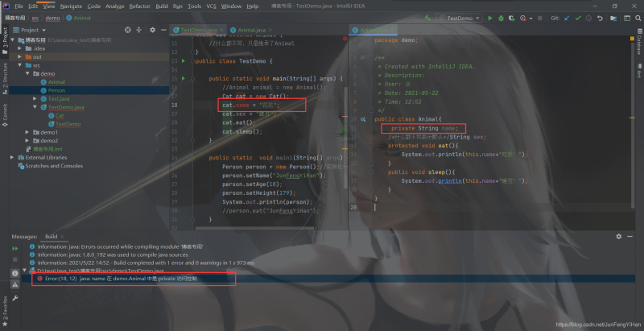The image size is (644, 331).
Task: Click run gutter arrow at line 13
Action: [x=184, y=60]
